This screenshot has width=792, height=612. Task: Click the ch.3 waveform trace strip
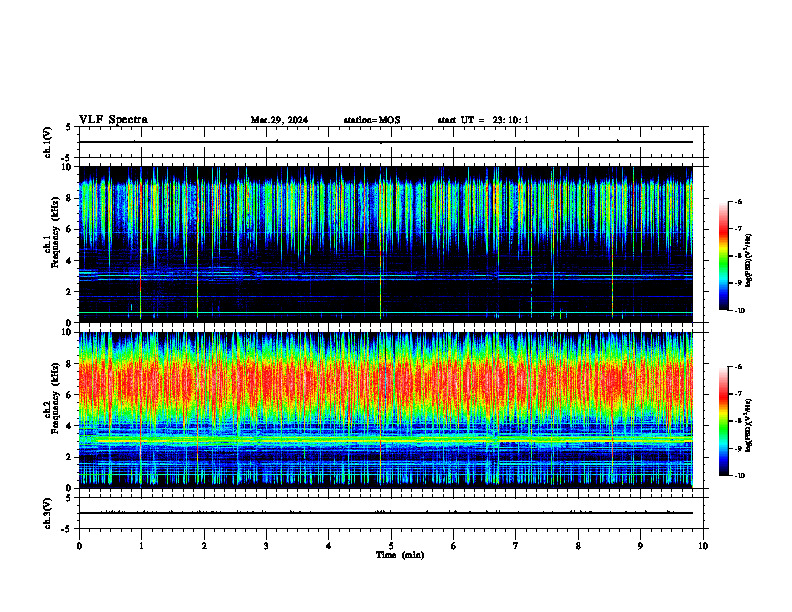coord(386,513)
